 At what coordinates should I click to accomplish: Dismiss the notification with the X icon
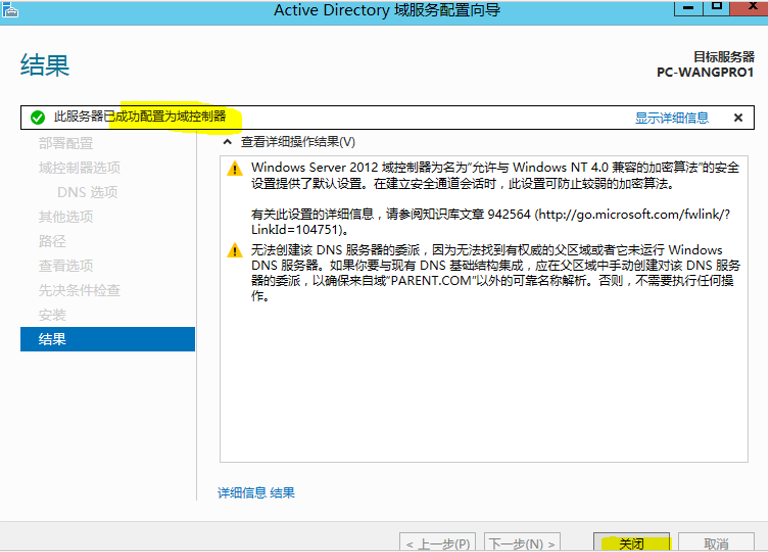[x=738, y=118]
